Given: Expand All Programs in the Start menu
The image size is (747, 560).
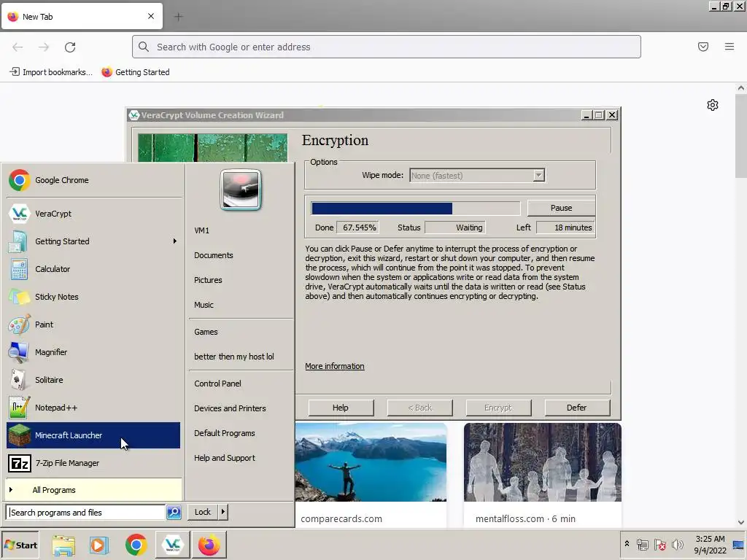Looking at the screenshot, I should point(93,490).
